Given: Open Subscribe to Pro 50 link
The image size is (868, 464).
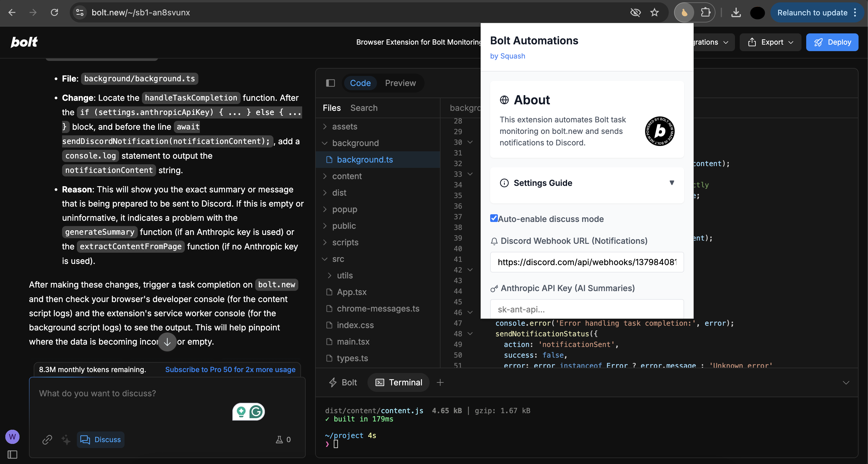Looking at the screenshot, I should click(x=230, y=369).
